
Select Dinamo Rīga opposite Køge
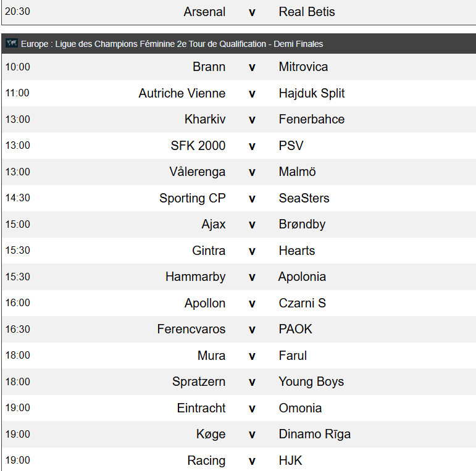tap(314, 435)
